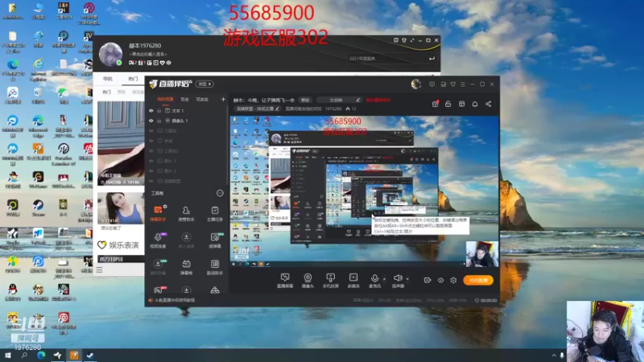This screenshot has width=644, height=362.
Task: Open the mode switch pill next to app logo
Action: [x=204, y=84]
